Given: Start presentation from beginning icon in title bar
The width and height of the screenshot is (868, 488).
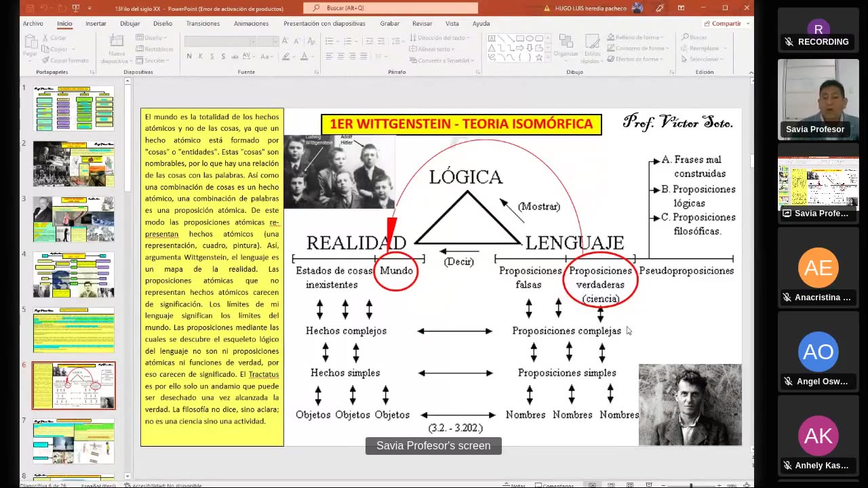Looking at the screenshot, I should click(x=76, y=8).
